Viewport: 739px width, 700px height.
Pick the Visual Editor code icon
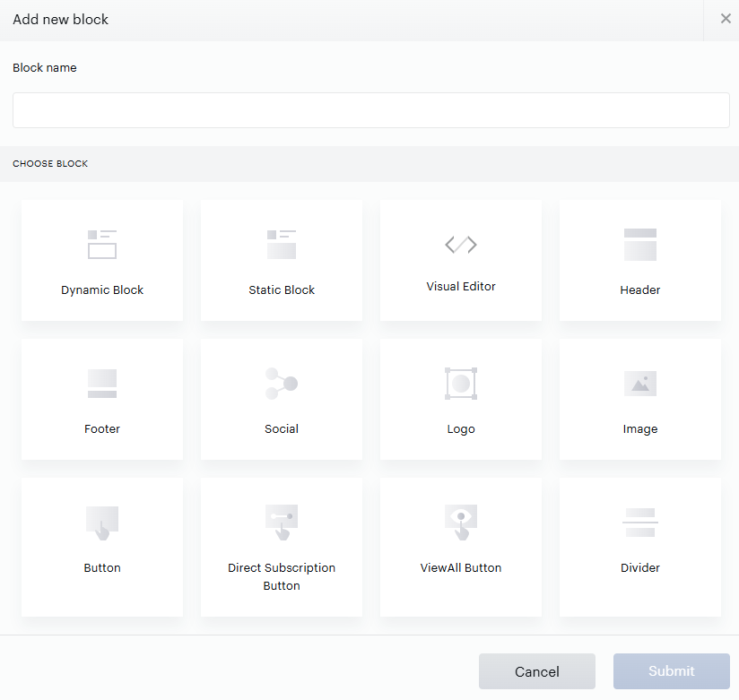tap(461, 245)
